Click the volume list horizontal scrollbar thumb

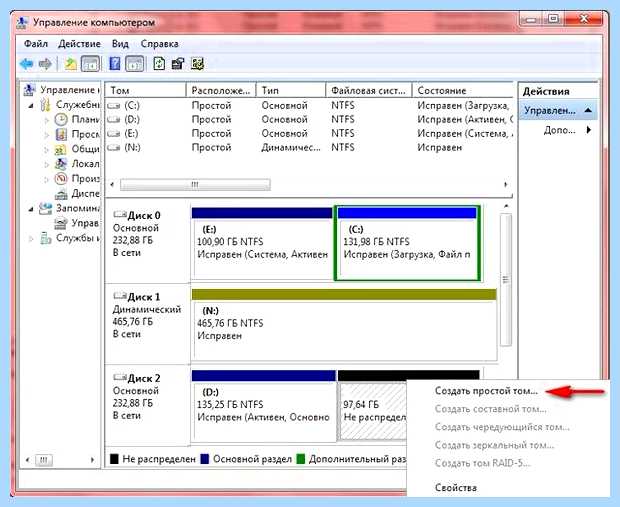tap(195, 185)
